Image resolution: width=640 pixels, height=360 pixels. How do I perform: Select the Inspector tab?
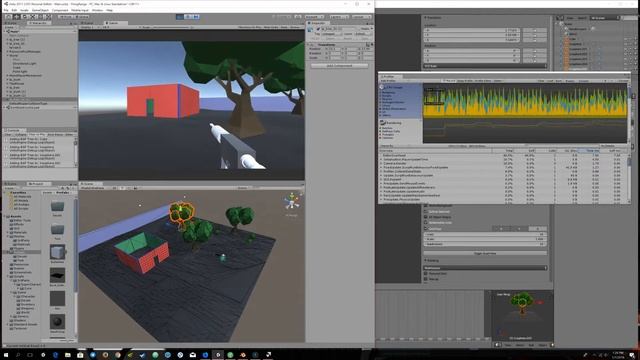(x=318, y=23)
